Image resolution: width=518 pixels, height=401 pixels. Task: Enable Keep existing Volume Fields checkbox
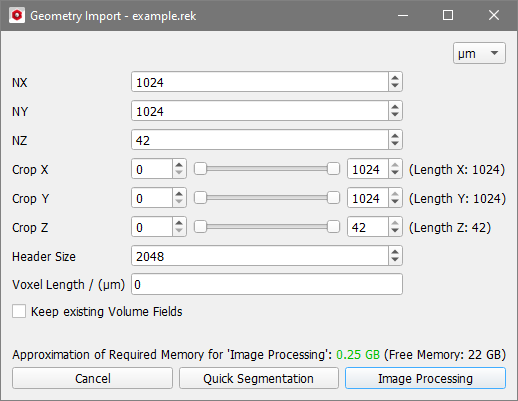[x=19, y=311]
